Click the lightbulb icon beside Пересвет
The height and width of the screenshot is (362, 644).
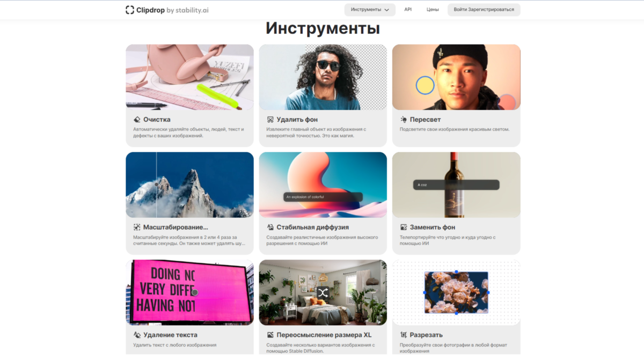[404, 120]
